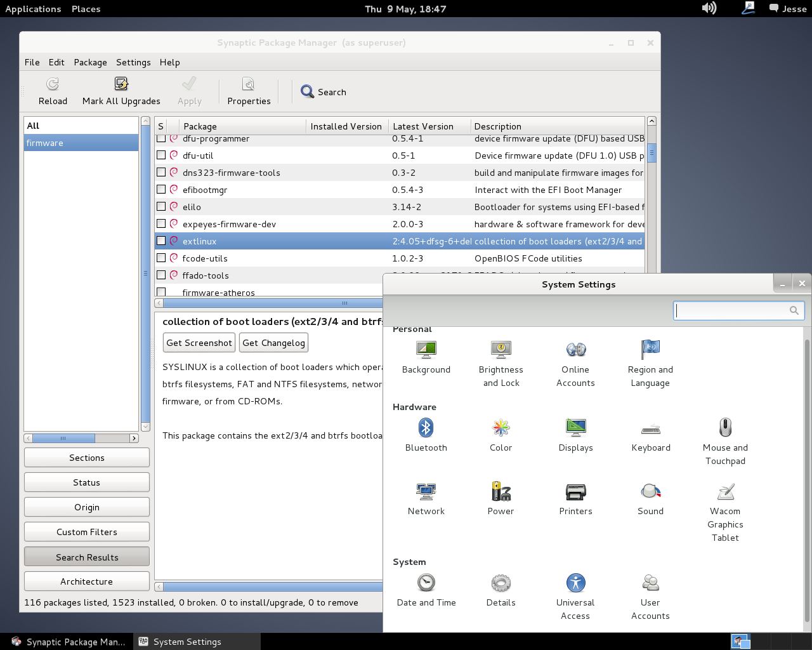
Task: Tick the checkbox for dfu-programmer
Action: [x=161, y=138]
